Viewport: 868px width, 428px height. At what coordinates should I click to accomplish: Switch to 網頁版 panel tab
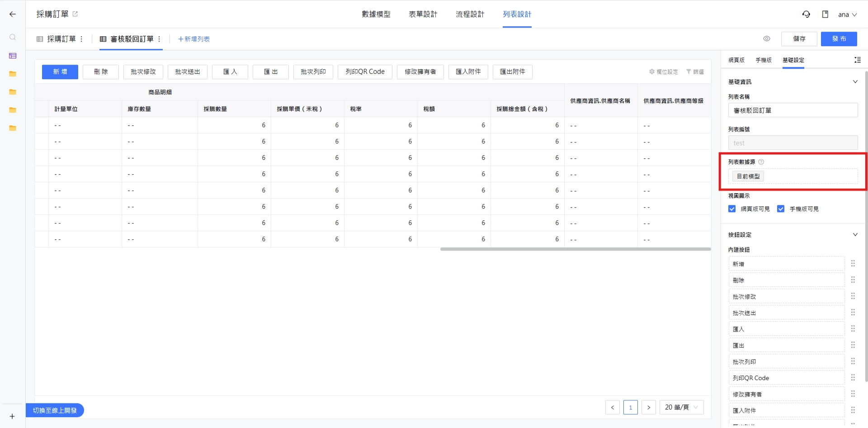(736, 60)
